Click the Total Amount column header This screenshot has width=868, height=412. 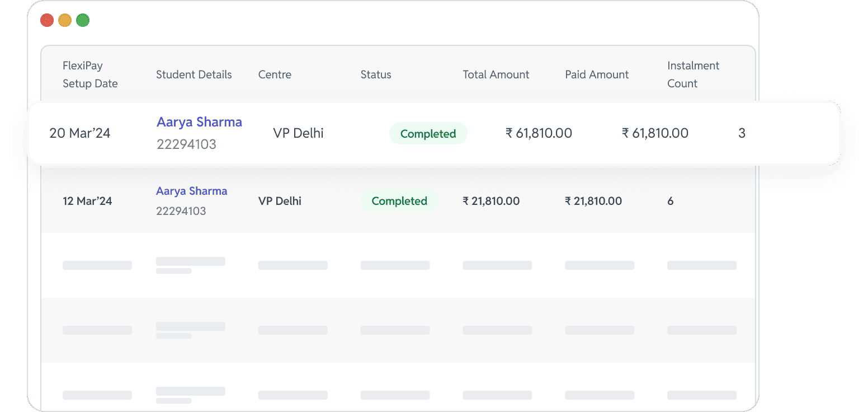click(x=496, y=74)
